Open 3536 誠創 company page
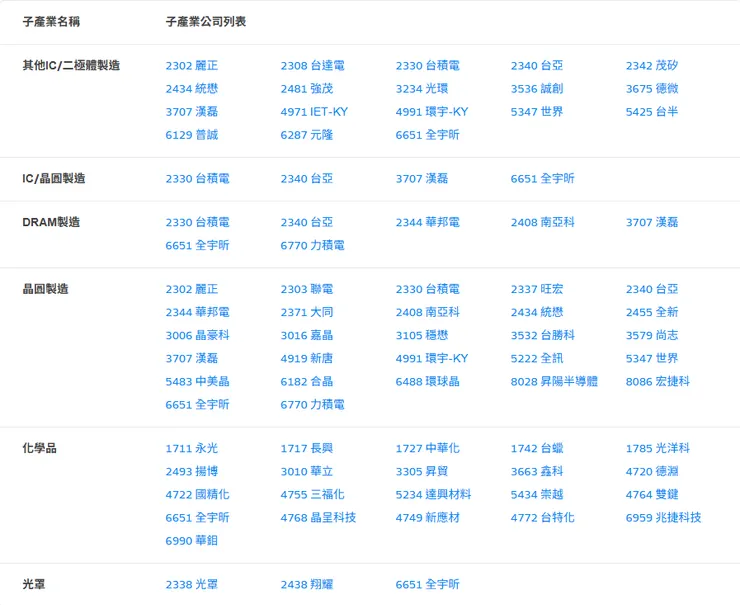This screenshot has height=605, width=740. pos(537,89)
